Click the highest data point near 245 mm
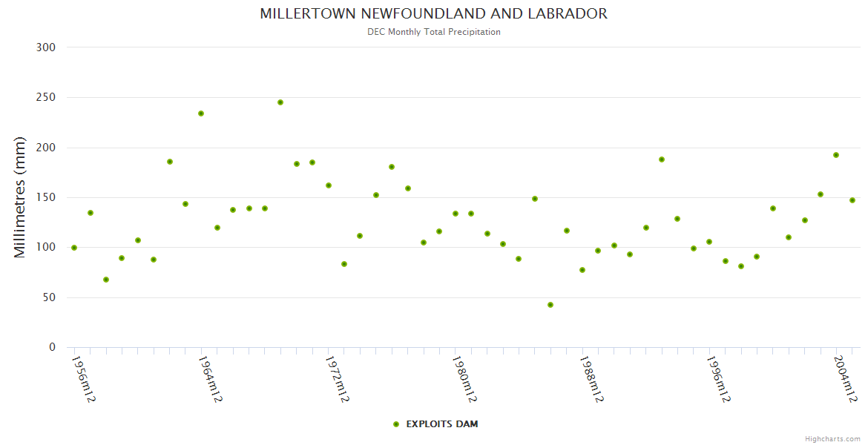Image resolution: width=868 pixels, height=445 pixels. (x=280, y=102)
